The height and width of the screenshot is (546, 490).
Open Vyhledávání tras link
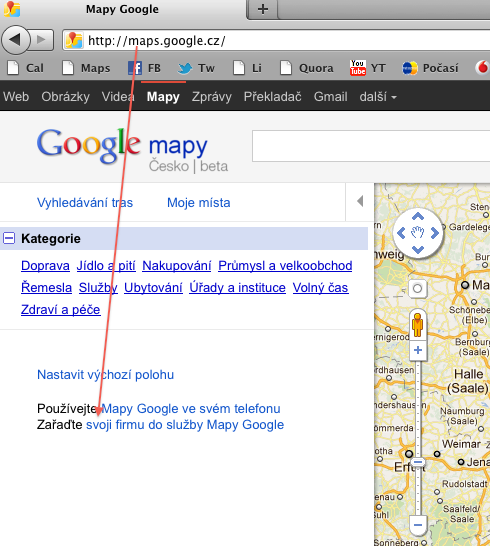[x=85, y=203]
